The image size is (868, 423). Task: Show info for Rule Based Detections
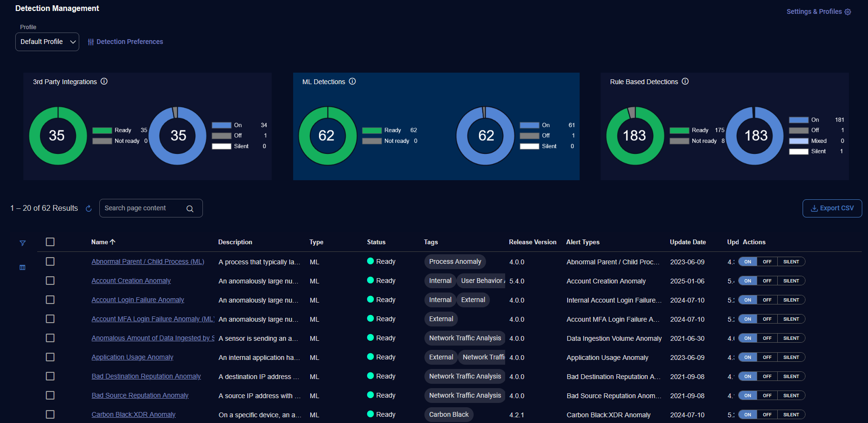[x=685, y=81]
